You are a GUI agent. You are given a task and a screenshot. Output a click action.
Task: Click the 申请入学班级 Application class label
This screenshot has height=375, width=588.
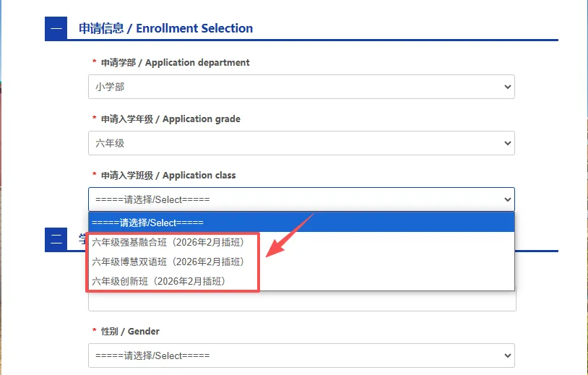pos(168,176)
